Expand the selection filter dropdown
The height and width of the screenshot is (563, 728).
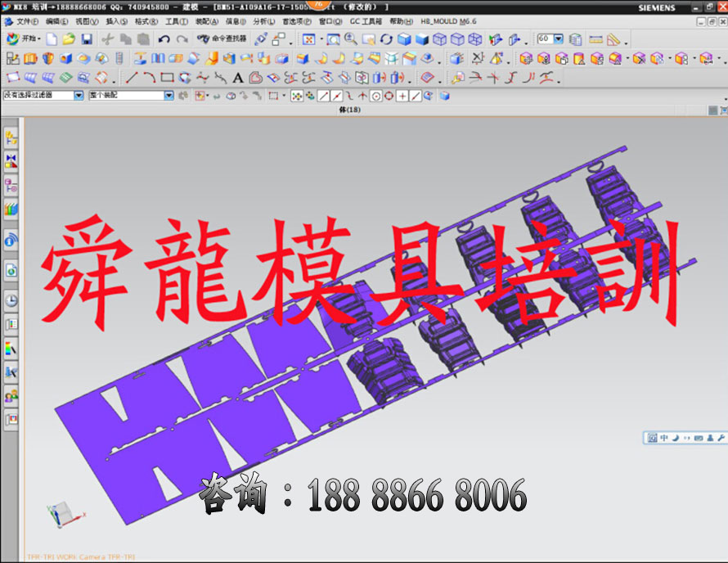tap(79, 96)
